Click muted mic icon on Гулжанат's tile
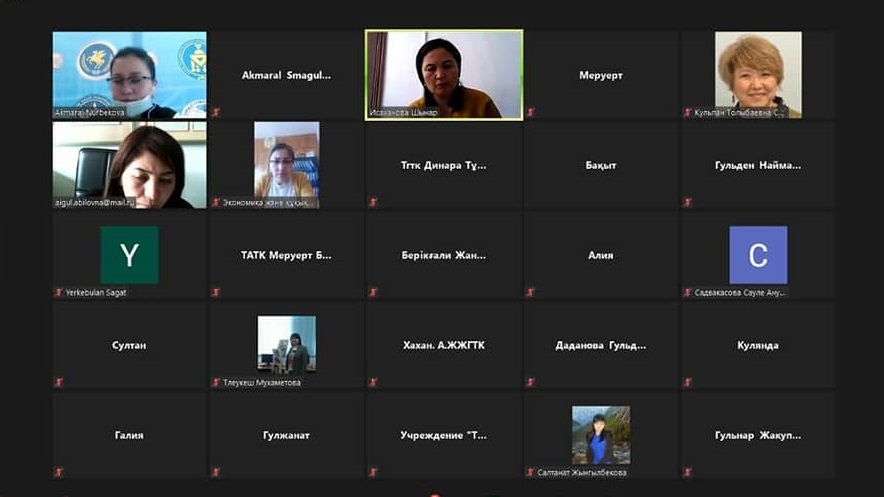The width and height of the screenshot is (884, 497). (216, 472)
